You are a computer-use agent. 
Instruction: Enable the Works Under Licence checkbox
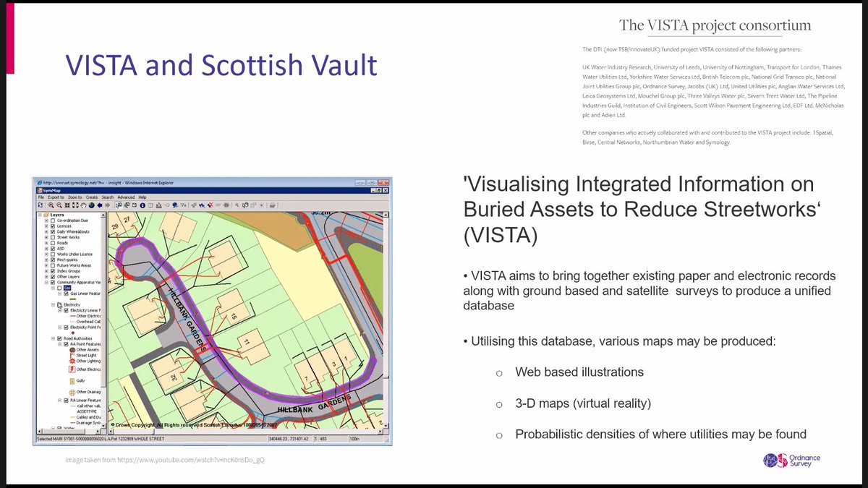coord(53,254)
